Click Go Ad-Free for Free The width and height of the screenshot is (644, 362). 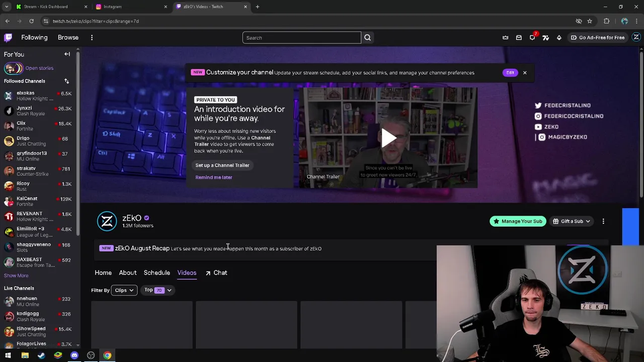coord(597,37)
